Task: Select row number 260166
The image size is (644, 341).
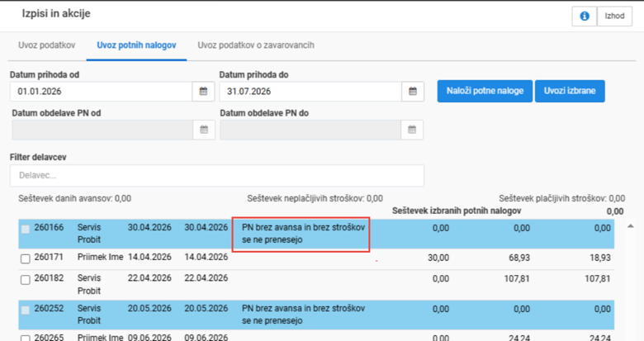Action: pos(49,228)
